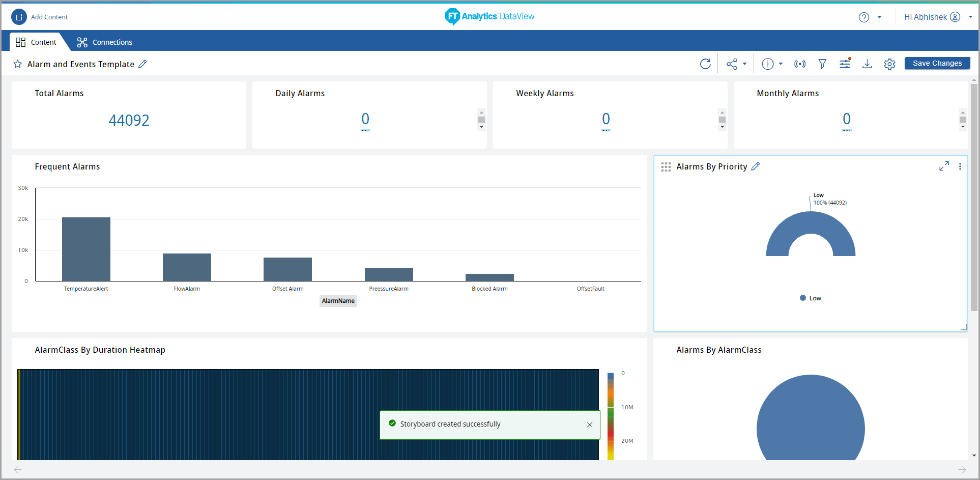Open Alarms By Priority more options menu
The image size is (980, 480).
pyautogui.click(x=960, y=166)
